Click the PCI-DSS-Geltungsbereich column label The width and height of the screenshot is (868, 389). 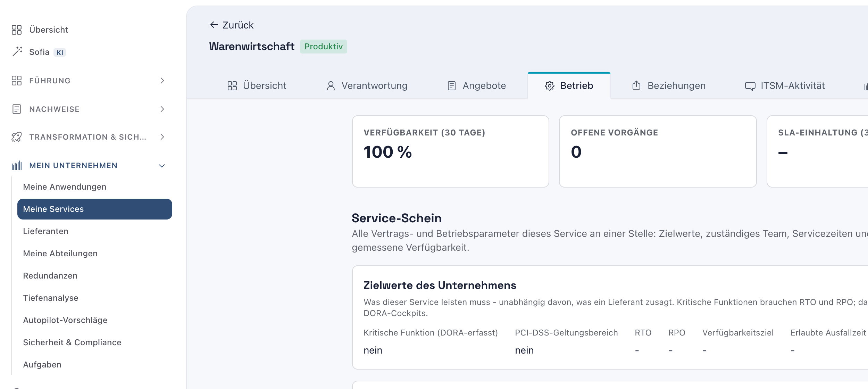tap(566, 333)
